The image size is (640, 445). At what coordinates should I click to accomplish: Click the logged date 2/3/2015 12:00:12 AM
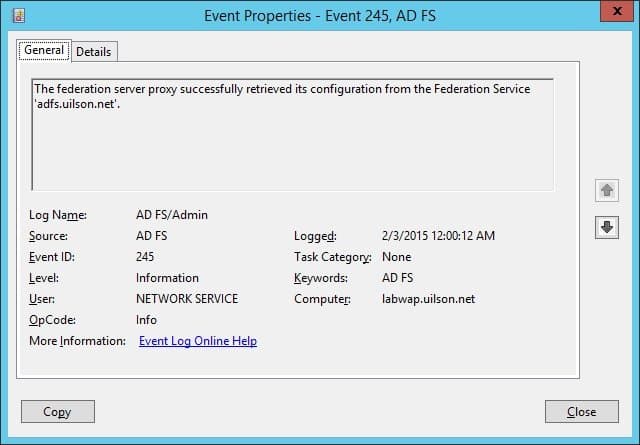point(438,236)
